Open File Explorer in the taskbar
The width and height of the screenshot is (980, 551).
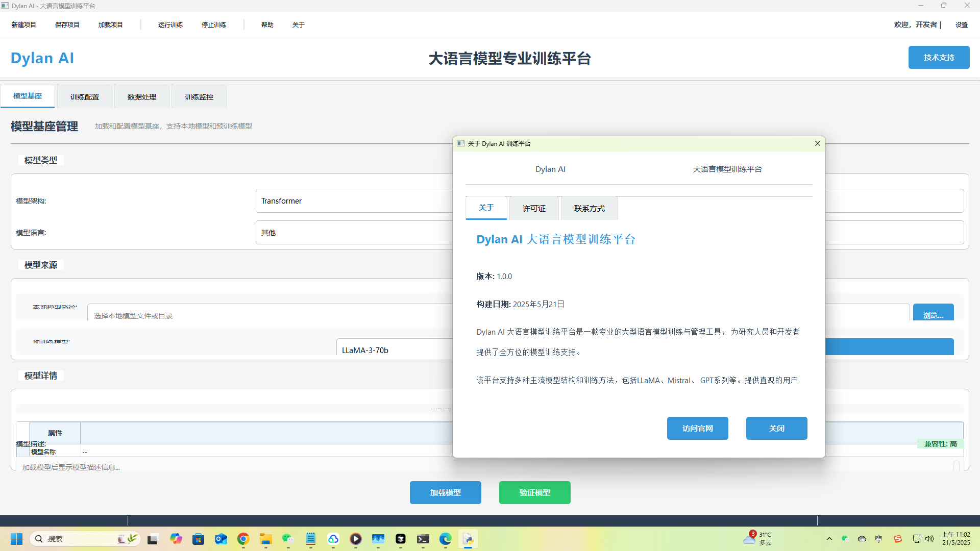pyautogui.click(x=265, y=539)
